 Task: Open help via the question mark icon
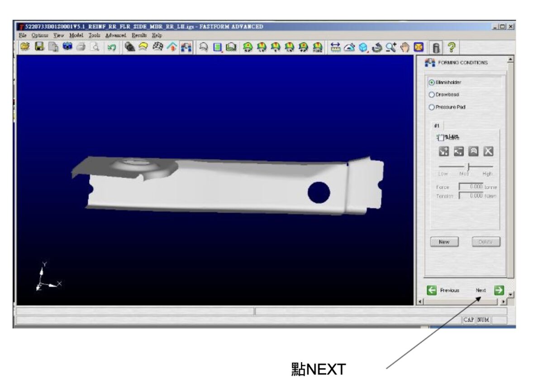coord(451,47)
